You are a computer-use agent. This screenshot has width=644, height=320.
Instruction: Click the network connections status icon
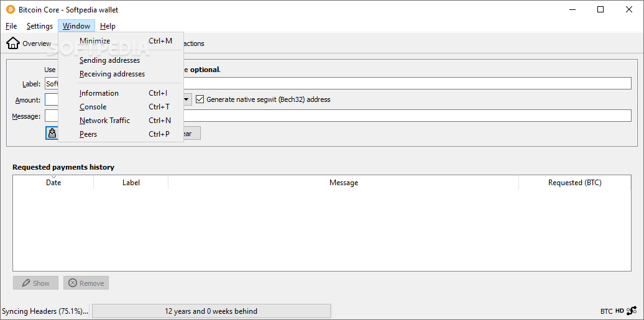[x=632, y=311]
